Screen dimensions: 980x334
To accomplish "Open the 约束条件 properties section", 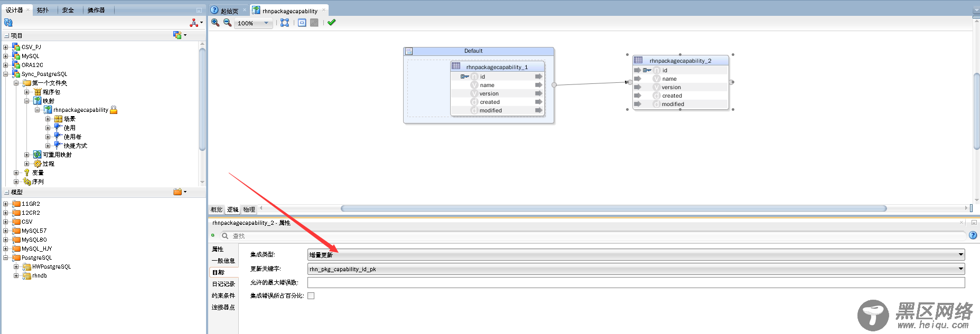I will click(223, 295).
